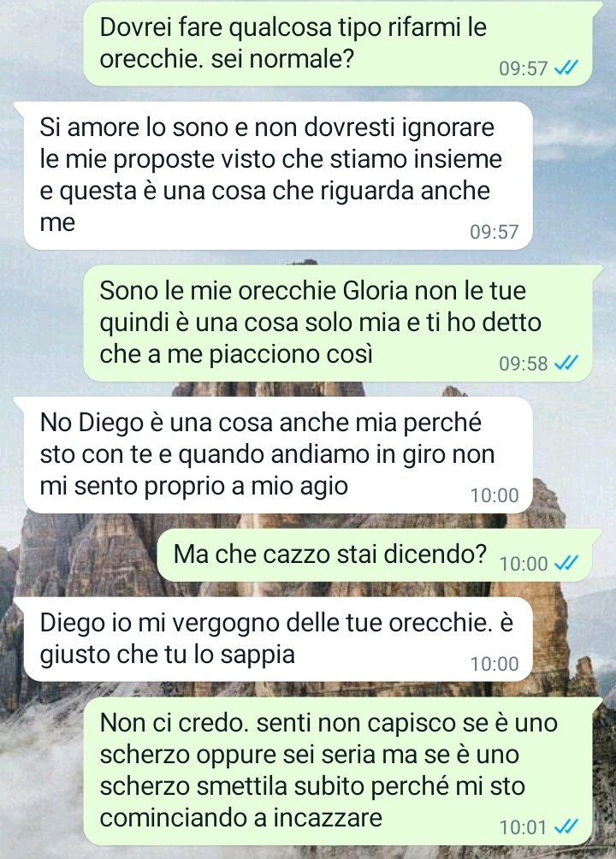
Task: Select message 'Sono le mie orecchie Gloria'
Action: coord(338,323)
